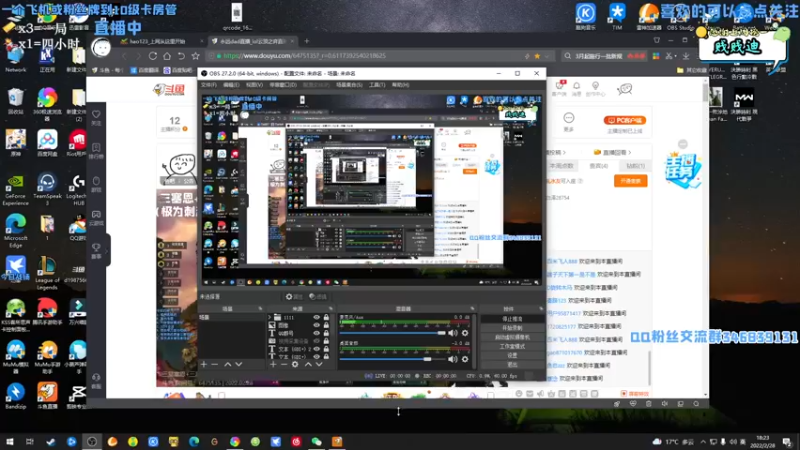The width and height of the screenshot is (800, 450).
Task: Expand the 1111 source group
Action: point(270,317)
